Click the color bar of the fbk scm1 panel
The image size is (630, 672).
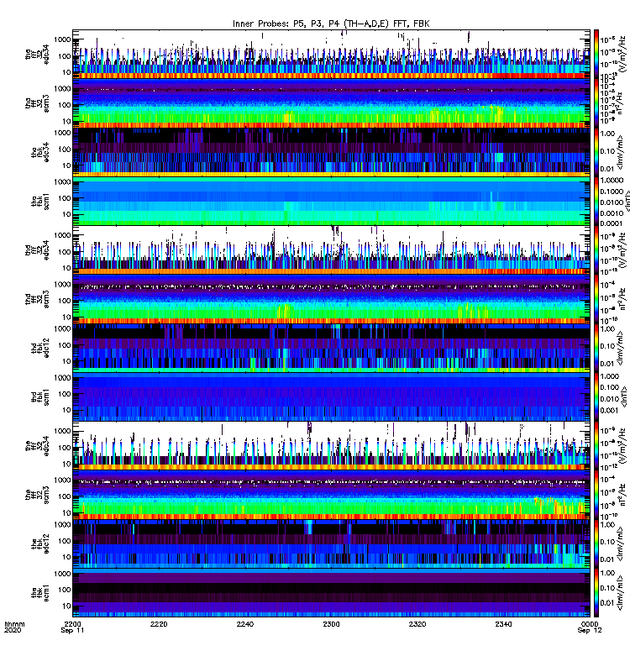click(596, 593)
